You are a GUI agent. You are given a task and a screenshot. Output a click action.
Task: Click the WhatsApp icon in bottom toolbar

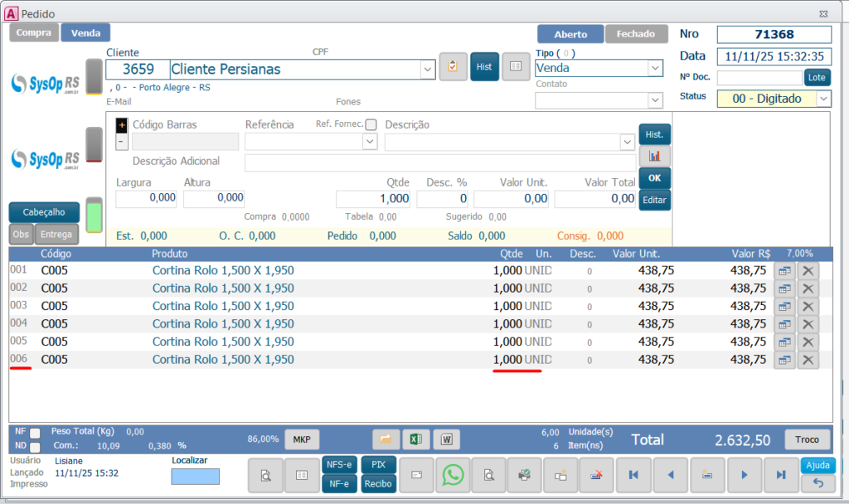pyautogui.click(x=453, y=475)
